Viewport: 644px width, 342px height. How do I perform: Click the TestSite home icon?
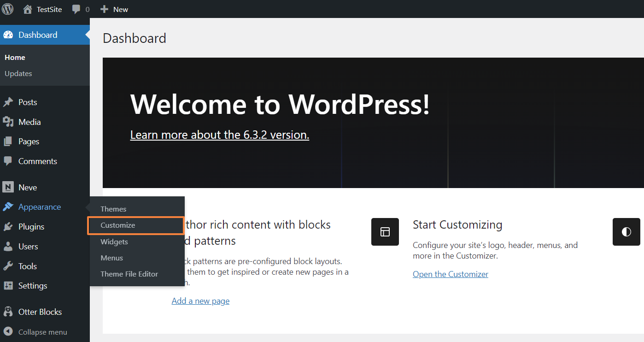click(28, 9)
